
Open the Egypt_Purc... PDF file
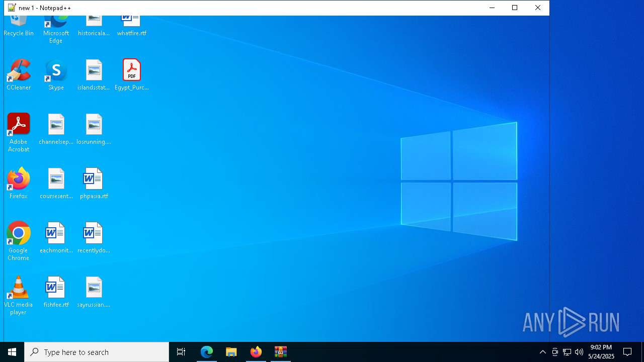pos(131,75)
